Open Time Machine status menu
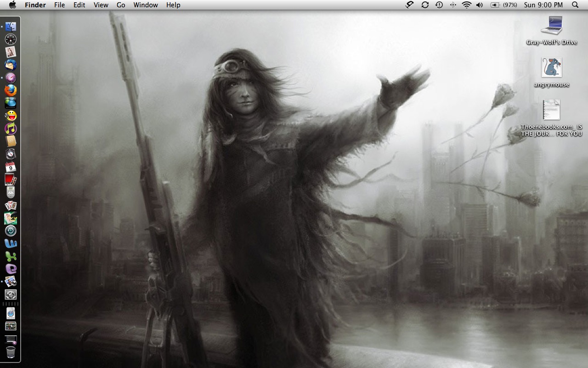588x368 pixels. [x=439, y=5]
